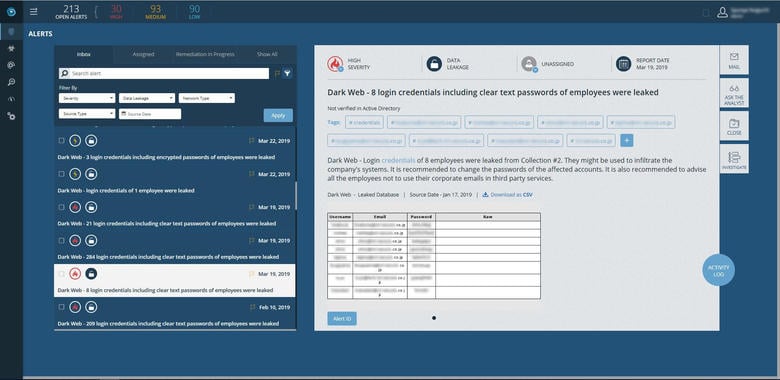Open the '284 login credentials' alert row
Screen dimensions: 780x380
(174, 248)
